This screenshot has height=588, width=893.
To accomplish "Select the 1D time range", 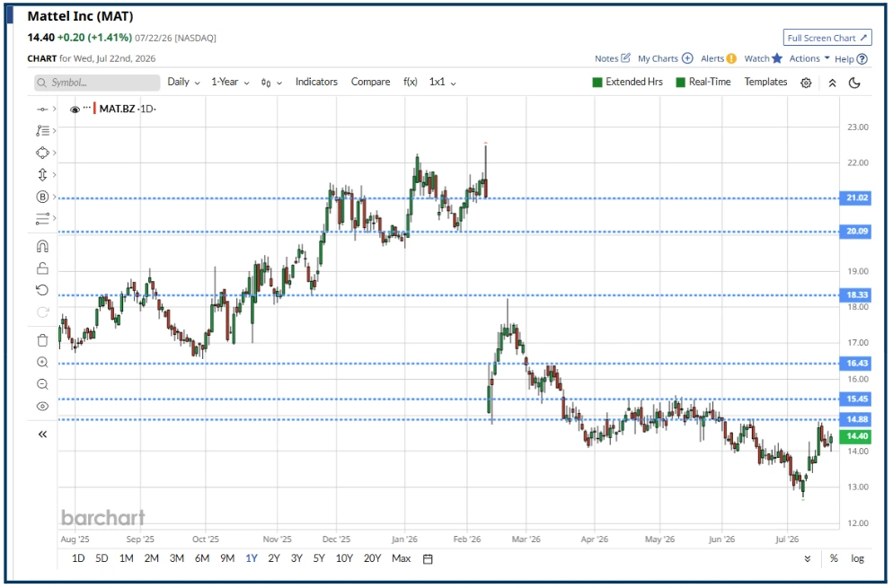I will 78,559.
